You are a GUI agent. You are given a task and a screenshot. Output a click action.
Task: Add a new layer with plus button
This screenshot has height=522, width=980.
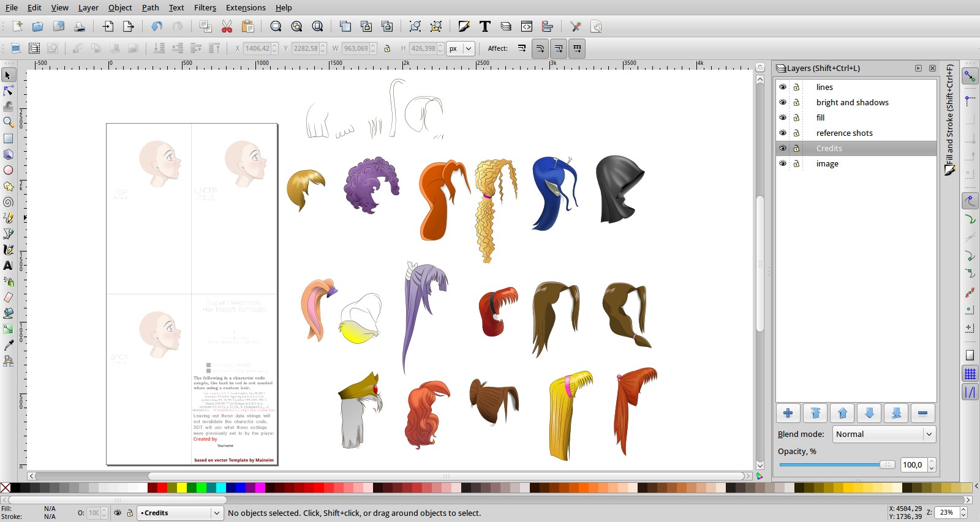pyautogui.click(x=788, y=414)
